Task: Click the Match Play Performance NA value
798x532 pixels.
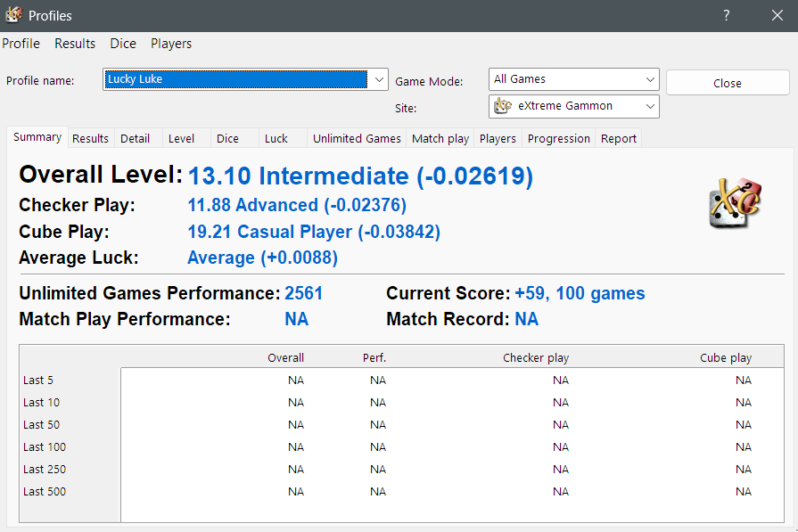Action: [296, 319]
